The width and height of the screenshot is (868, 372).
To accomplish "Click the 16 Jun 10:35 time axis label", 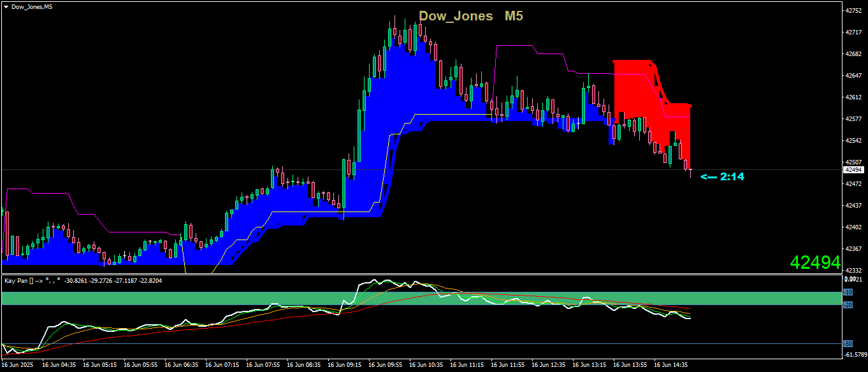I will 426,366.
